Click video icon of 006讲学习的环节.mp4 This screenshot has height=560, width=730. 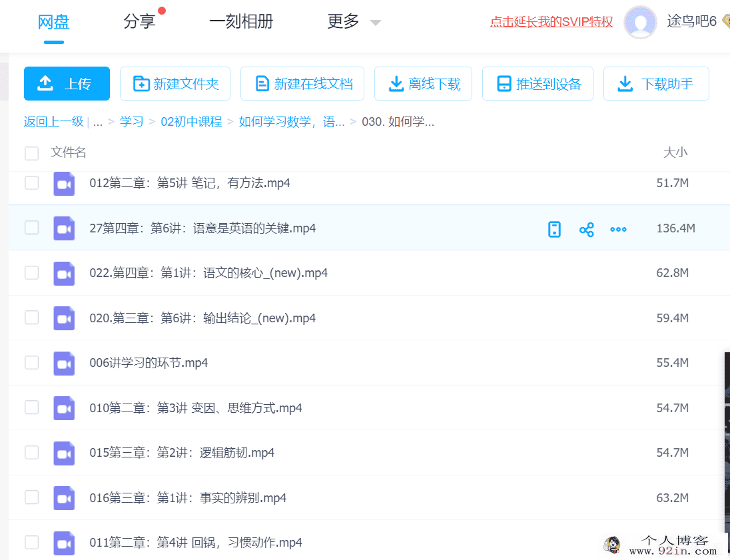[x=64, y=363]
